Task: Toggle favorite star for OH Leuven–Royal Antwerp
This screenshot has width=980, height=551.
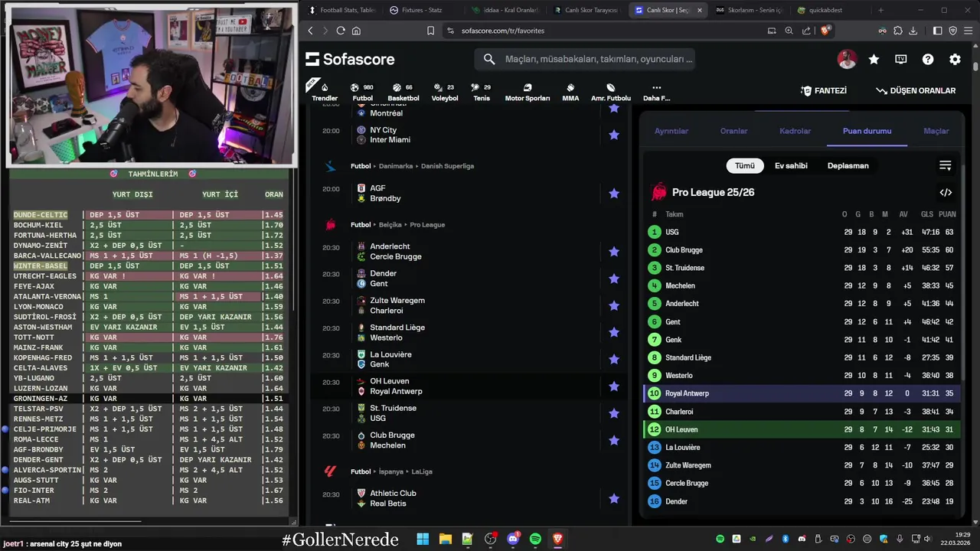Action: (x=613, y=386)
